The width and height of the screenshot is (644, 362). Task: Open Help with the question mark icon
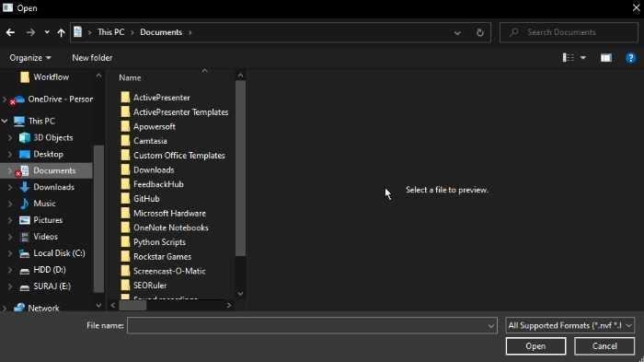tap(630, 58)
